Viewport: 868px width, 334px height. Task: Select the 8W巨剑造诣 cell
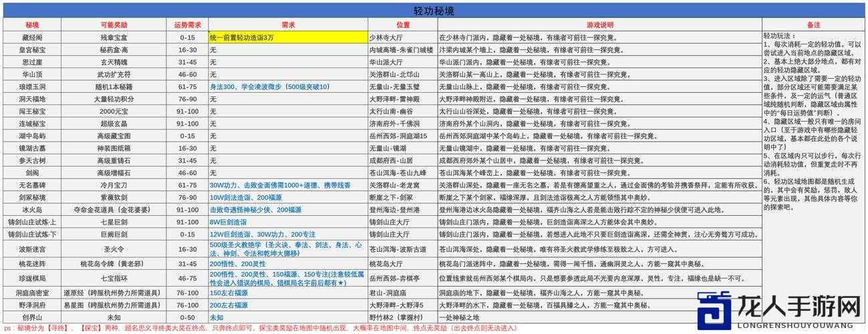tap(288, 222)
